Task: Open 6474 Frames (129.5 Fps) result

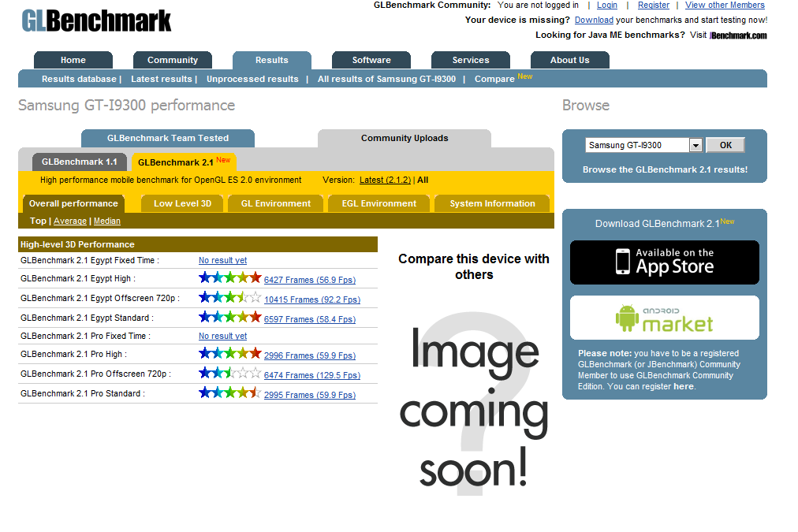Action: 312,375
